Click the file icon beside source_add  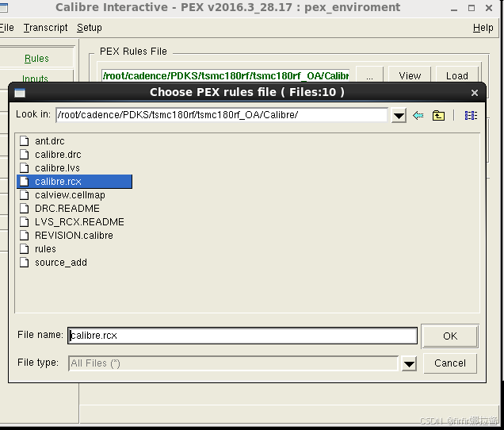(24, 263)
